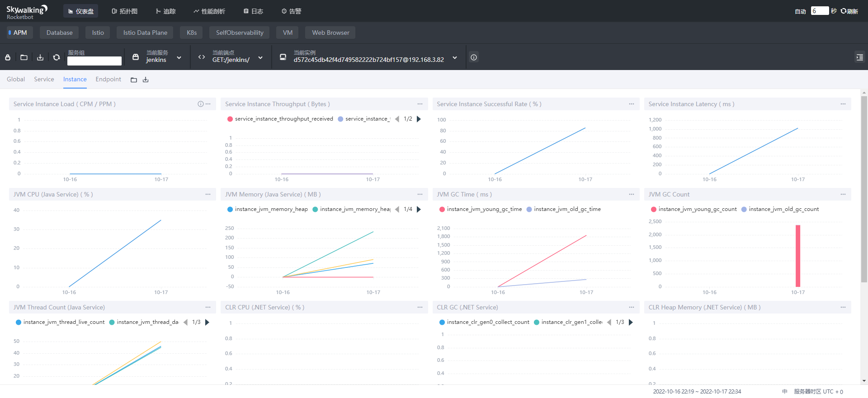Switch to the Endpoint tab

pyautogui.click(x=108, y=79)
